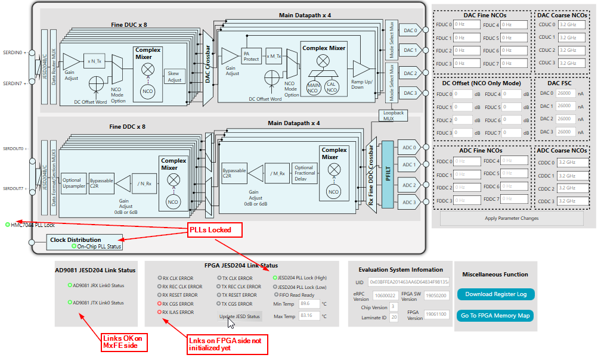
Task: Click the HMC7044 PLL Lock indicator
Action: click(7, 225)
